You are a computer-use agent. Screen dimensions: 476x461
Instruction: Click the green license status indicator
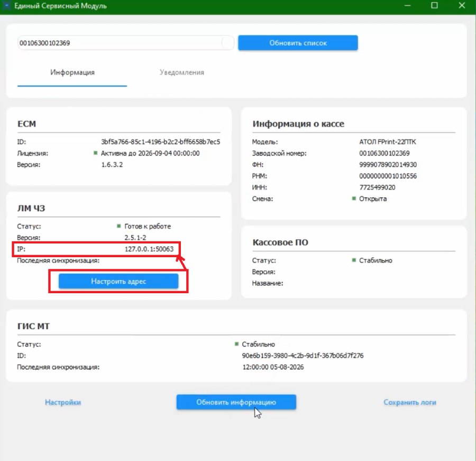pyautogui.click(x=96, y=153)
